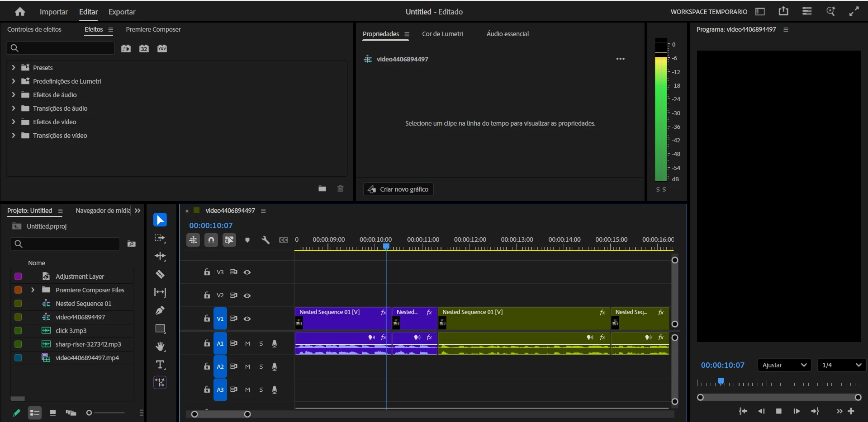Toggle track lock on V3
This screenshot has height=422, width=868.
(207, 272)
